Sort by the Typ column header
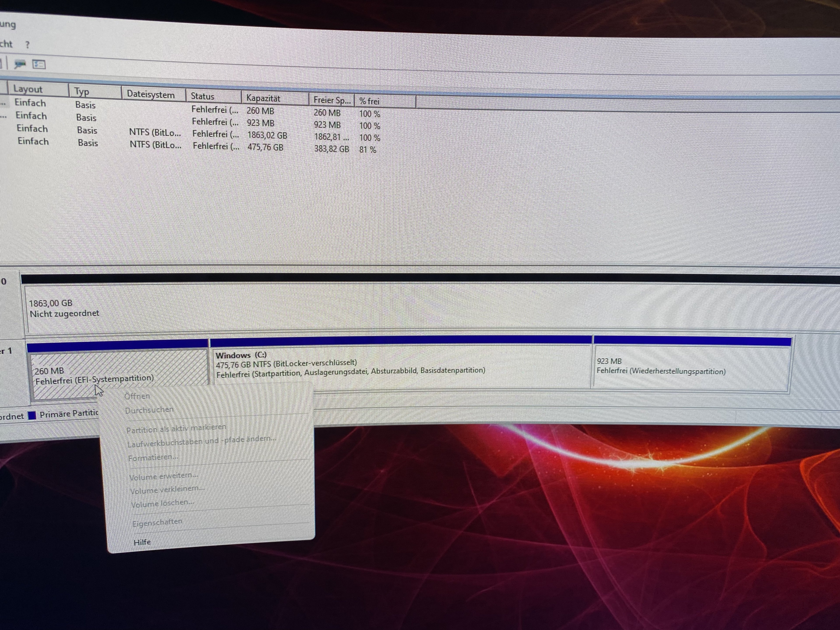This screenshot has height=630, width=840. coord(82,91)
